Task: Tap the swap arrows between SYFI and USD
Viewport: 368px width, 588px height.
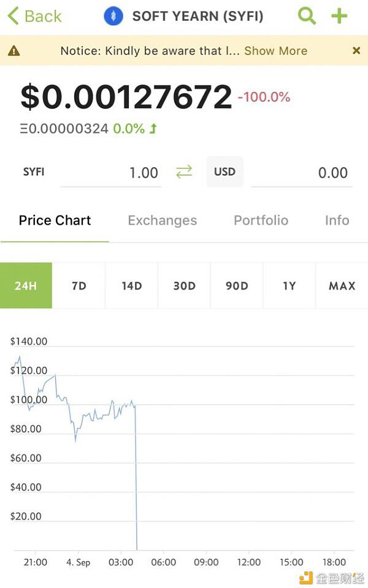Action: tap(183, 172)
